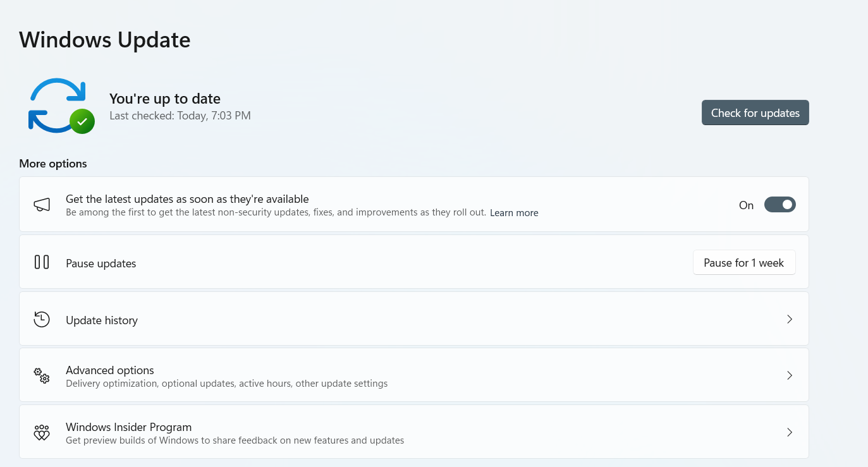Click the Windows Update page heading
868x467 pixels.
tap(105, 40)
